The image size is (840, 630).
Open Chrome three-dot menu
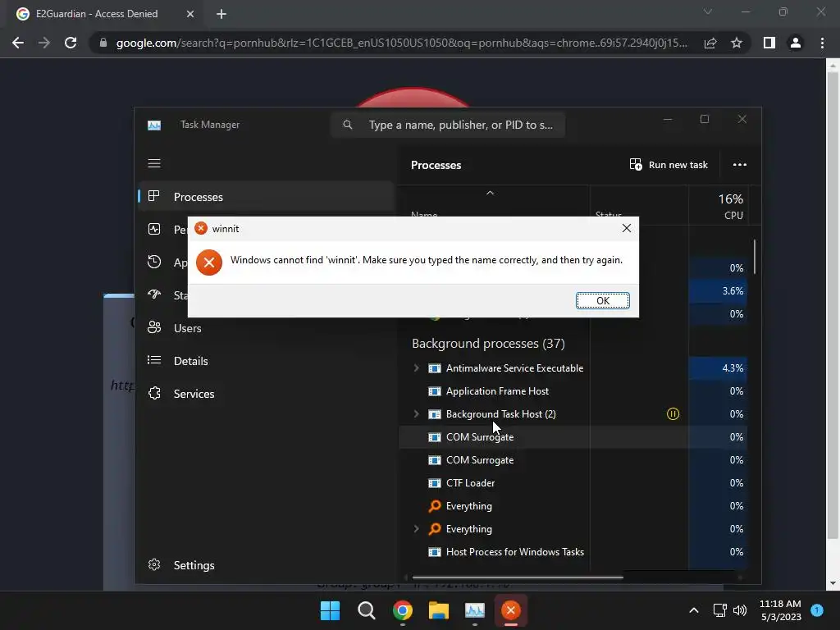point(822,43)
